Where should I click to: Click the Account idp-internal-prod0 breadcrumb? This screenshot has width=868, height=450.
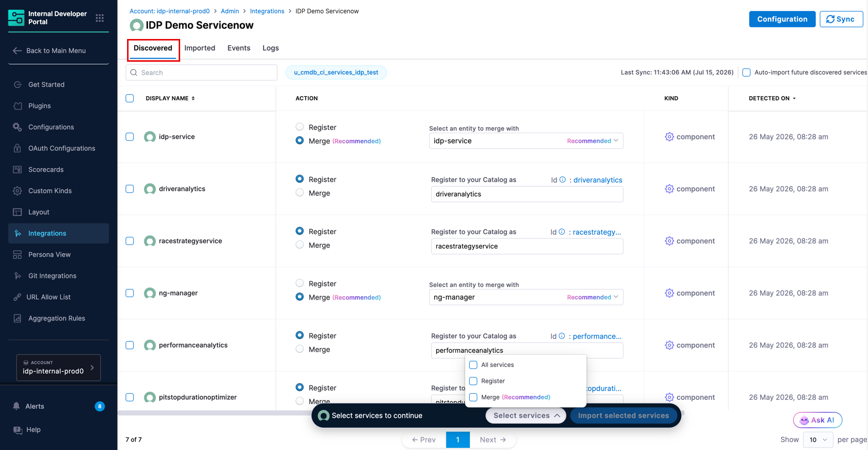click(x=170, y=11)
